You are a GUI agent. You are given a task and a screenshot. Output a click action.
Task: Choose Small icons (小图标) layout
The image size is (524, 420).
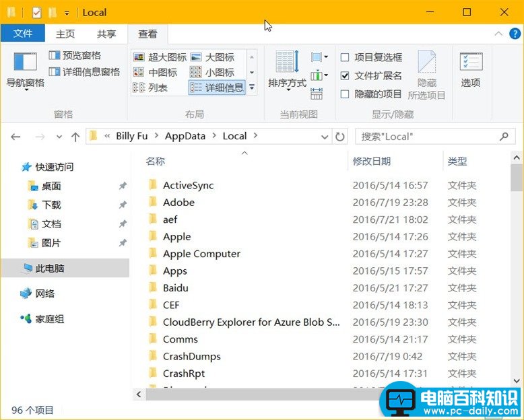point(212,72)
